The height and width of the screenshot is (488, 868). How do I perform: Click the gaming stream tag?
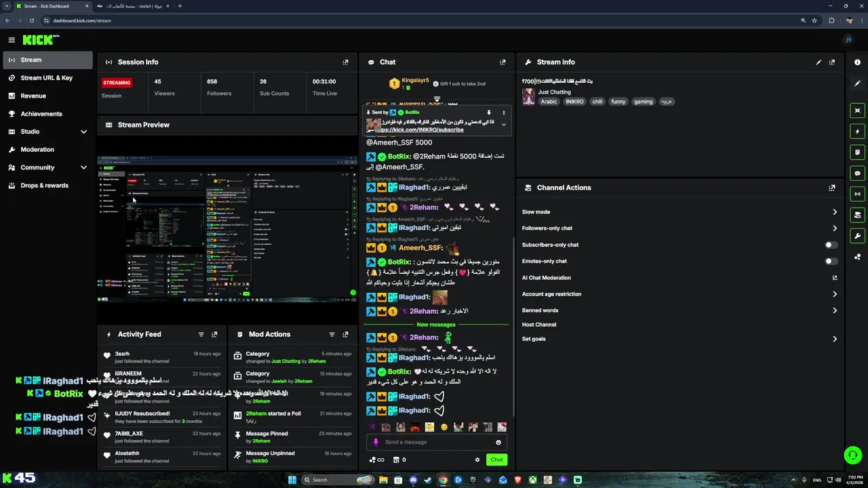click(x=643, y=102)
